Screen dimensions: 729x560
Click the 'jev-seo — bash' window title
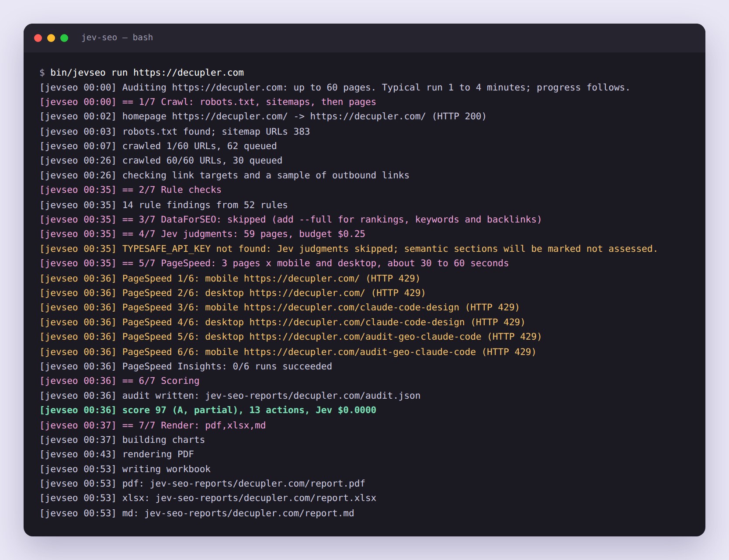[117, 38]
